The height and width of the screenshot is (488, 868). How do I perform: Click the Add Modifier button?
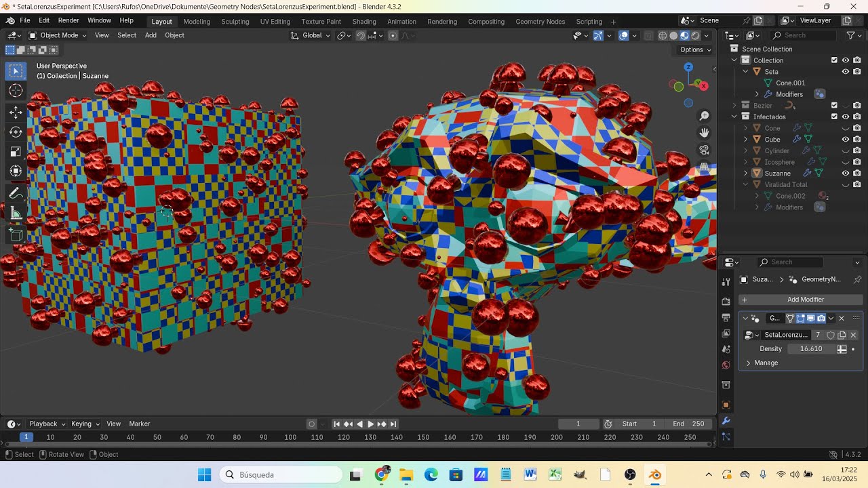[x=800, y=300]
